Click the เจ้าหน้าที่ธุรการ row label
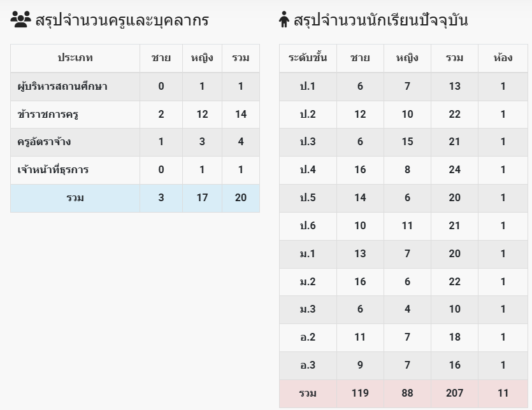The image size is (532, 410). pyautogui.click(x=53, y=170)
